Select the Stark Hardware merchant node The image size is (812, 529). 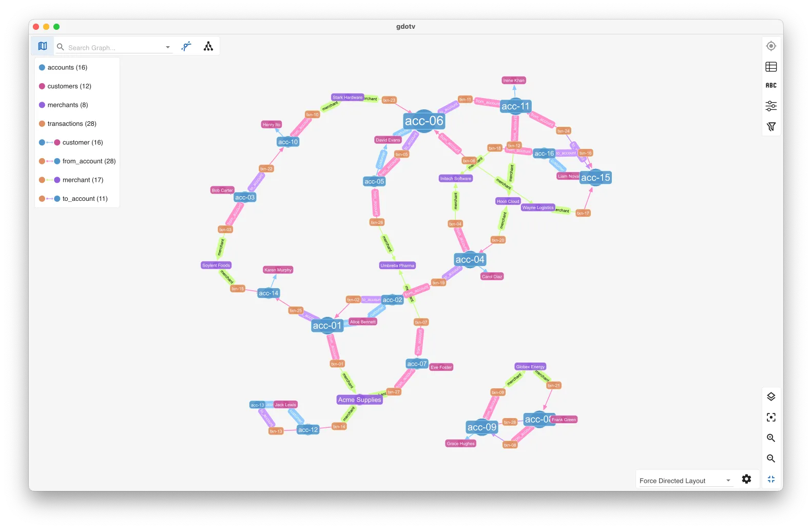347,97
